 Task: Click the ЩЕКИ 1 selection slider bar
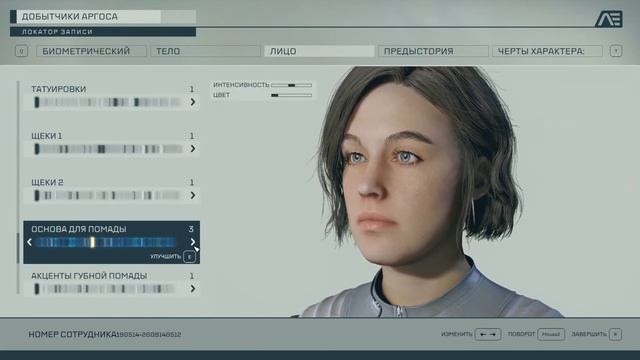point(108,149)
